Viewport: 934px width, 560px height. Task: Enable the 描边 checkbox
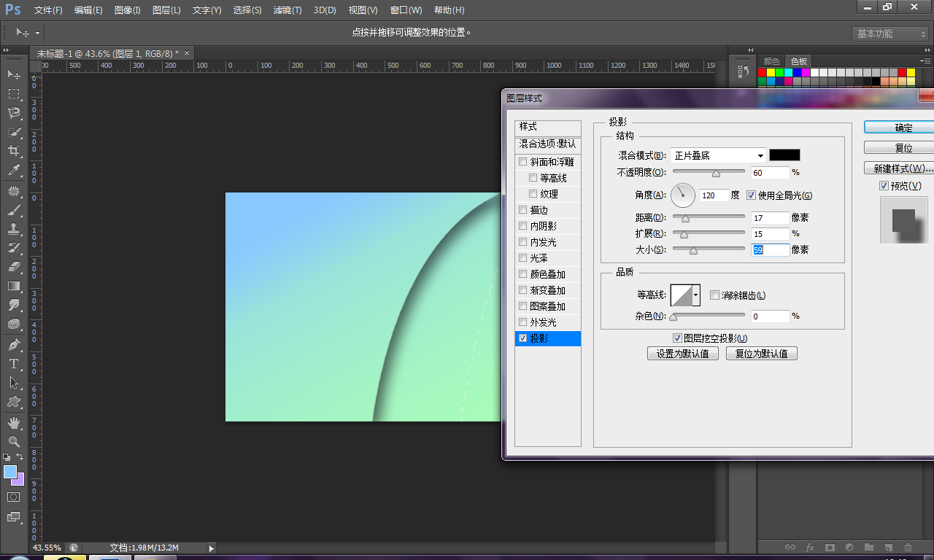(x=522, y=210)
